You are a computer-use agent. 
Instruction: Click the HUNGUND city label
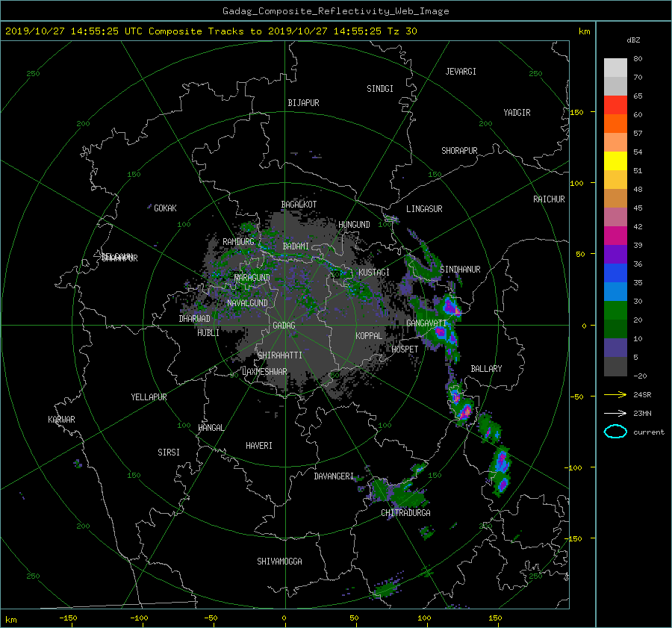354,225
